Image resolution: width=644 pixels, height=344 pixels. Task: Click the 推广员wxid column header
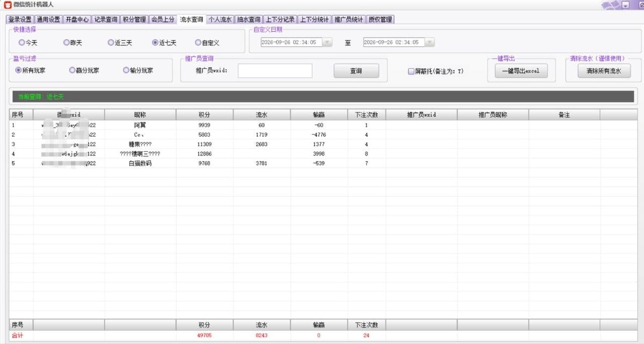point(421,115)
